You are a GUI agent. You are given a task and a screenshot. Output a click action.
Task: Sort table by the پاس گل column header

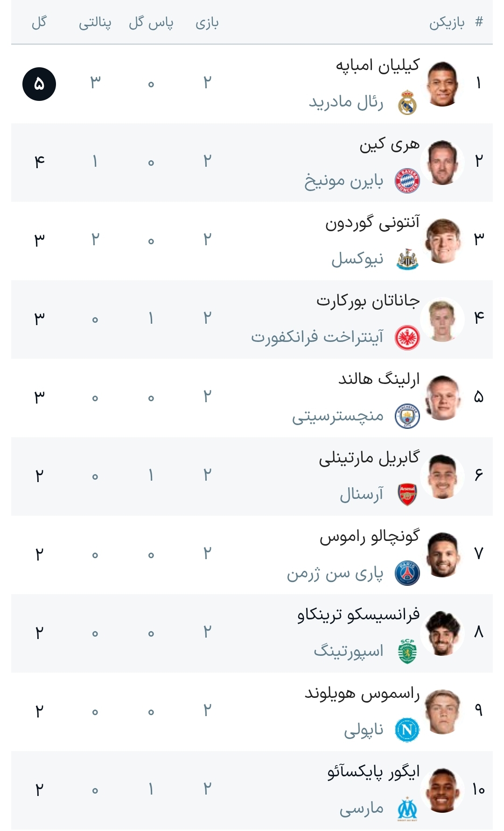coord(151,22)
